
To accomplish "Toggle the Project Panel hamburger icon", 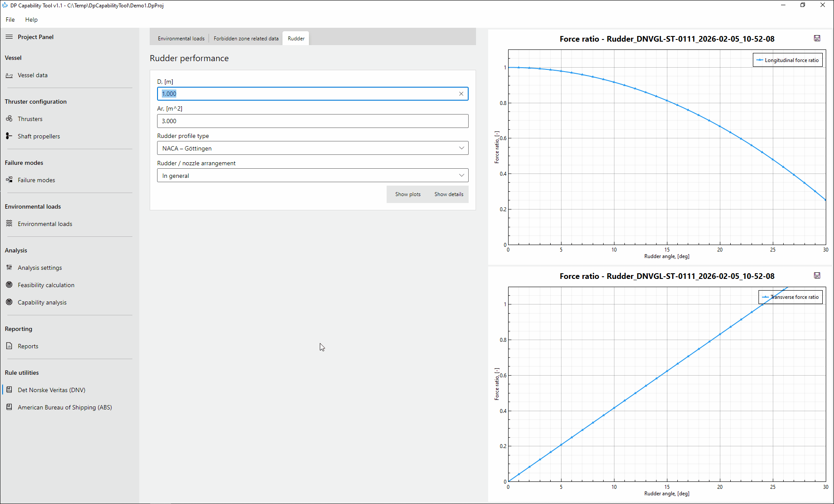I will click(9, 37).
